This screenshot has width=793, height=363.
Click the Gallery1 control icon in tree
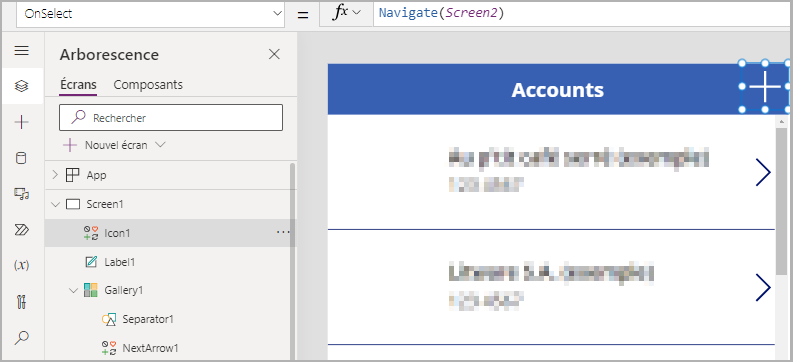(x=91, y=290)
